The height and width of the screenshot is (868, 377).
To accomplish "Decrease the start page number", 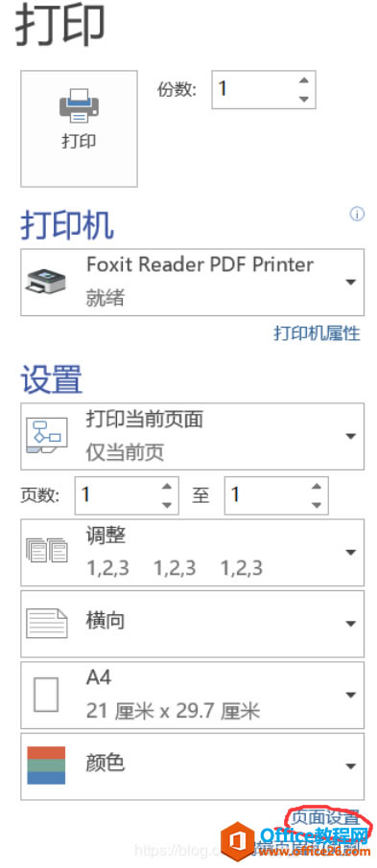I will point(166,505).
